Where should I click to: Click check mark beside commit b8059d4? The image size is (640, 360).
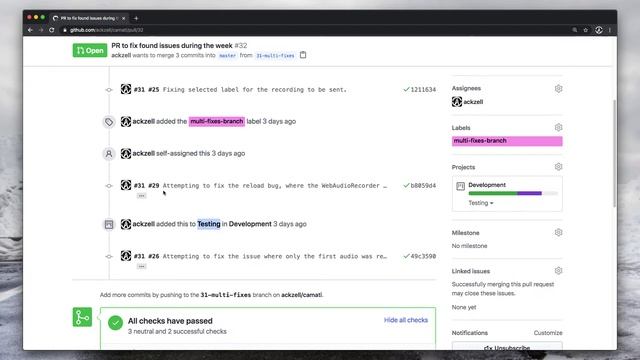tap(406, 185)
